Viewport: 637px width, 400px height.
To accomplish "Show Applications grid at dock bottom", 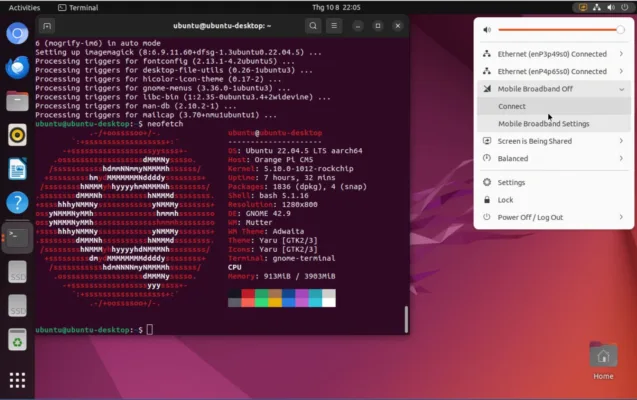I will tap(17, 380).
